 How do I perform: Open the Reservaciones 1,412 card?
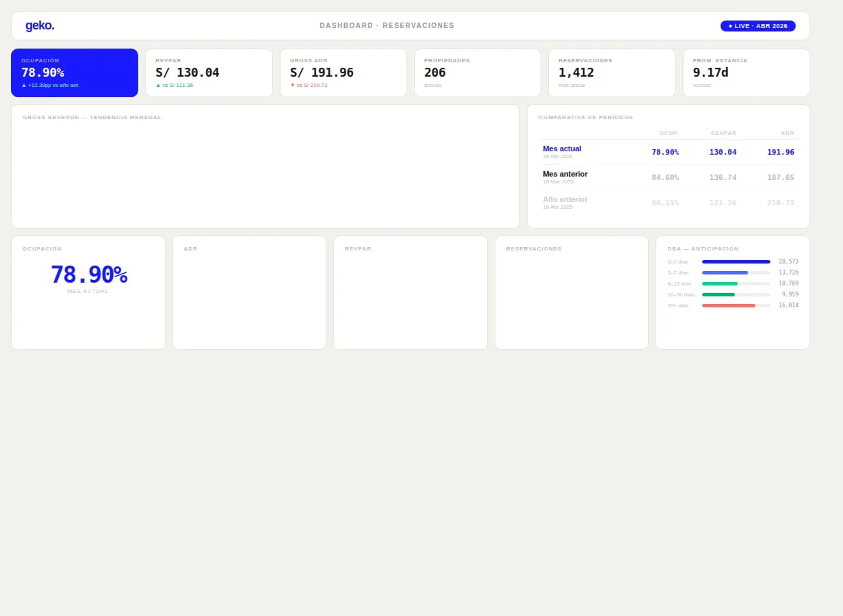[x=612, y=73]
